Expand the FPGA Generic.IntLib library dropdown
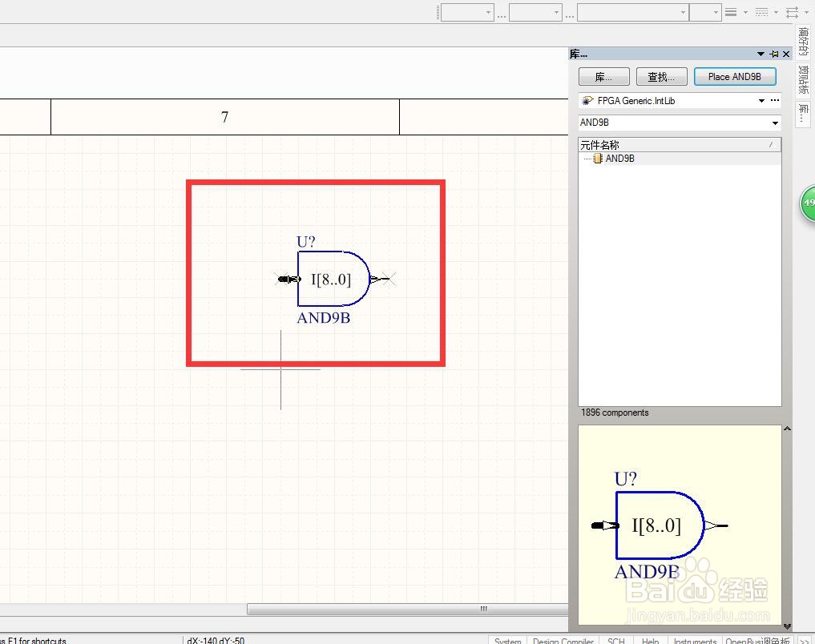 click(x=761, y=101)
